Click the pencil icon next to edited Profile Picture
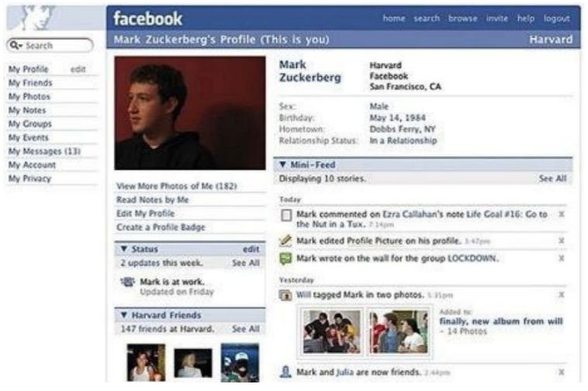 click(x=285, y=240)
